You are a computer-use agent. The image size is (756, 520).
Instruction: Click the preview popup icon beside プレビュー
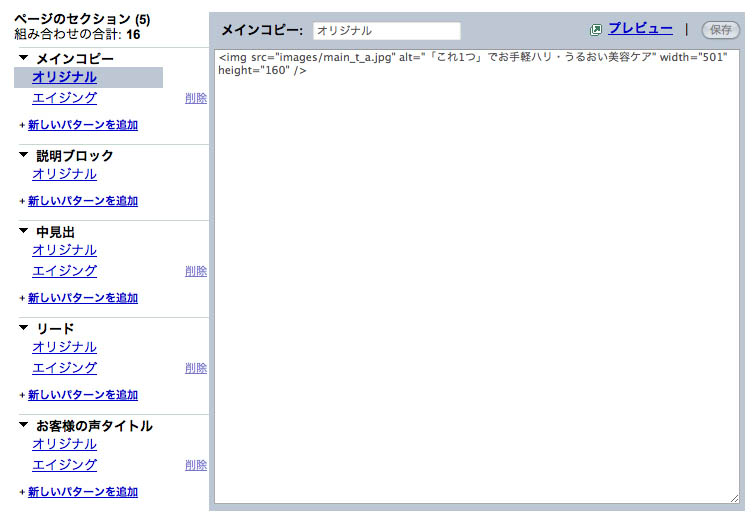pos(596,30)
